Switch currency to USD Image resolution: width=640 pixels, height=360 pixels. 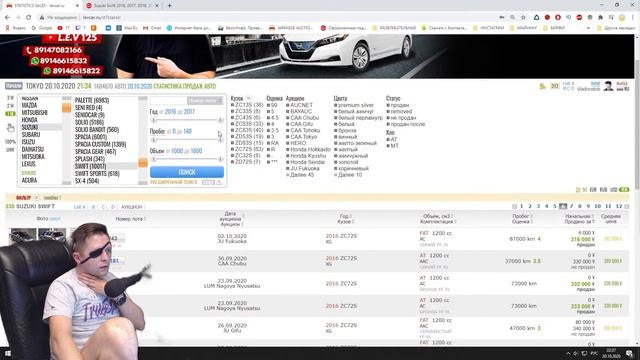click(x=613, y=190)
